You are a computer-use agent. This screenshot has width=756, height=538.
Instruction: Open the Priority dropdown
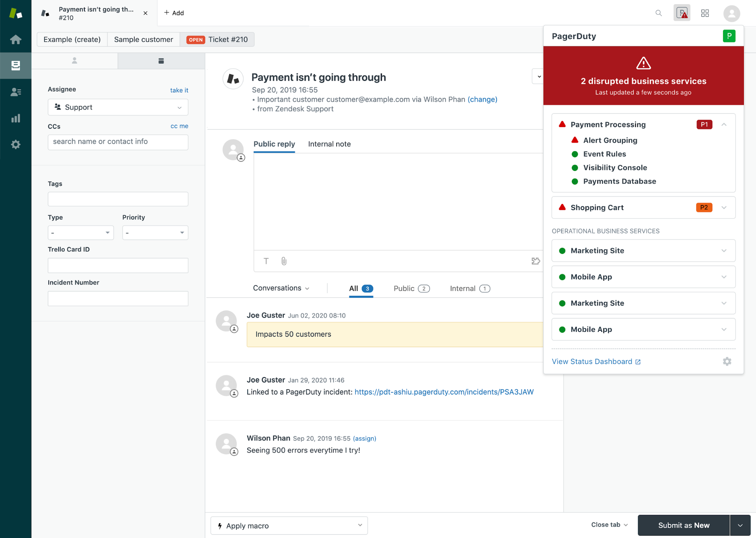[155, 232]
